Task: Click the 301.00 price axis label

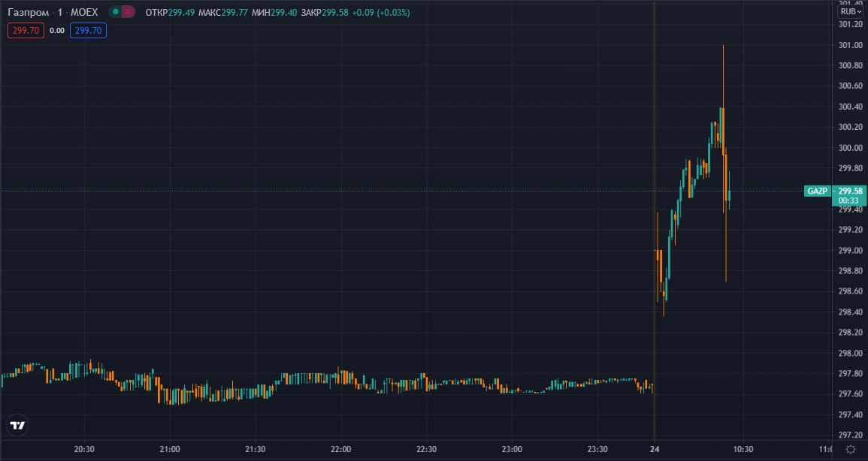Action: tap(850, 45)
